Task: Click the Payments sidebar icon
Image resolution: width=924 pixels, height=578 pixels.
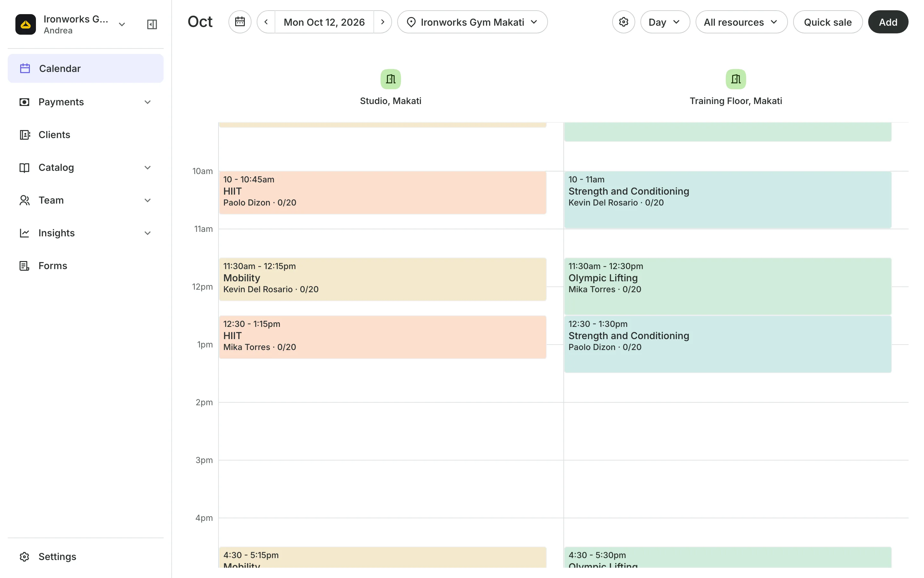Action: (24, 102)
